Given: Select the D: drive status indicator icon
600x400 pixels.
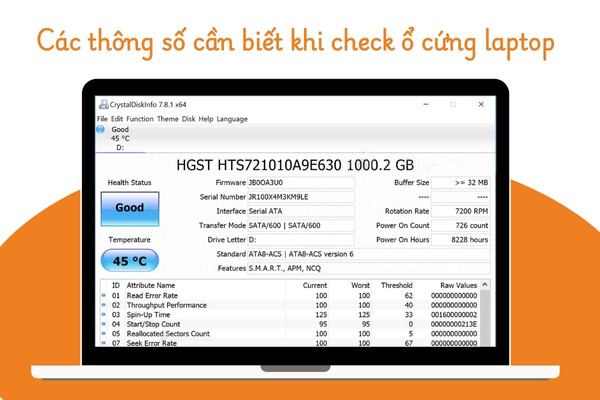Looking at the screenshot, I should [100, 129].
